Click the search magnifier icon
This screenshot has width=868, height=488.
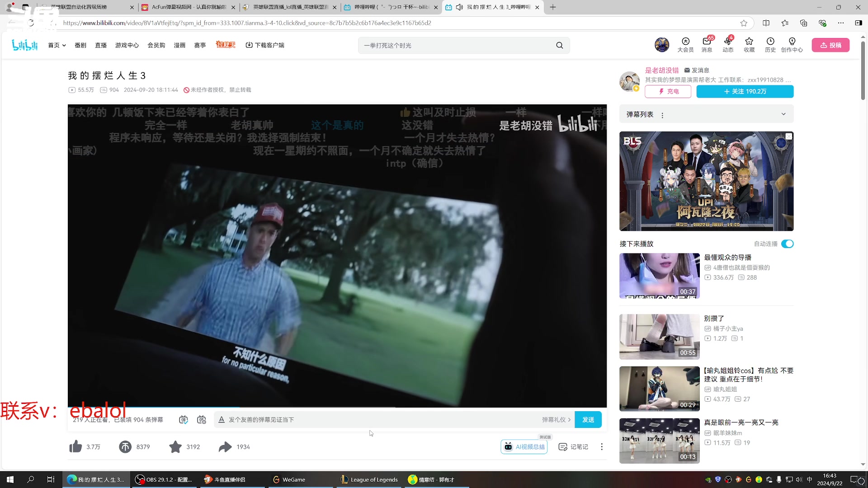click(560, 45)
